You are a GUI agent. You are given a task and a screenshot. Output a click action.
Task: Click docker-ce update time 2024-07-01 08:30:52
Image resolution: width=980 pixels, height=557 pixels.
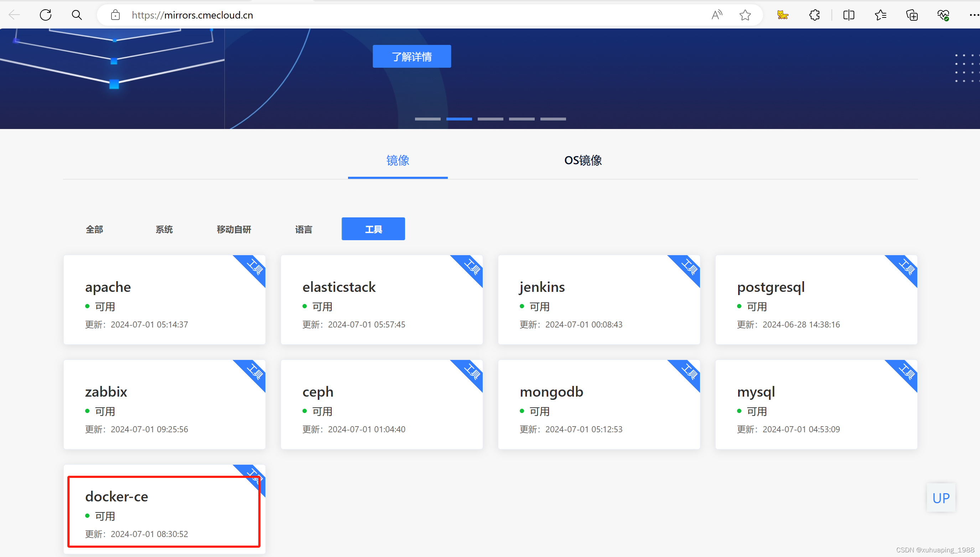point(150,534)
